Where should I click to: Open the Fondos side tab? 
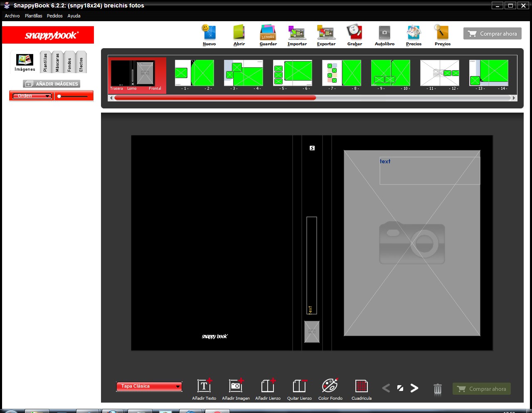[69, 62]
